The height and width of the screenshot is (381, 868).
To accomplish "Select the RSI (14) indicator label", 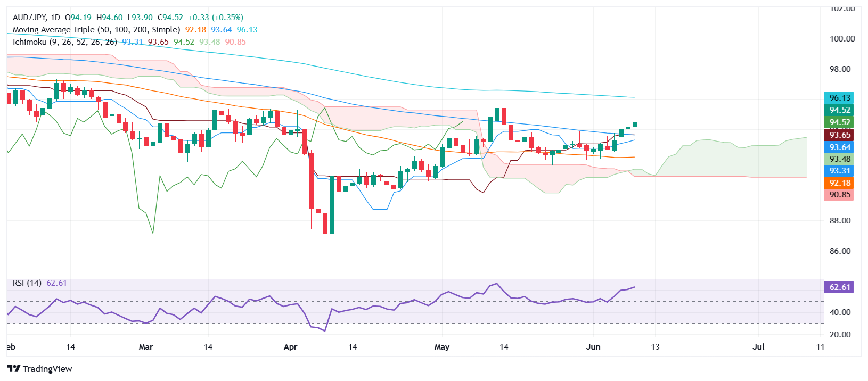I will tap(27, 283).
